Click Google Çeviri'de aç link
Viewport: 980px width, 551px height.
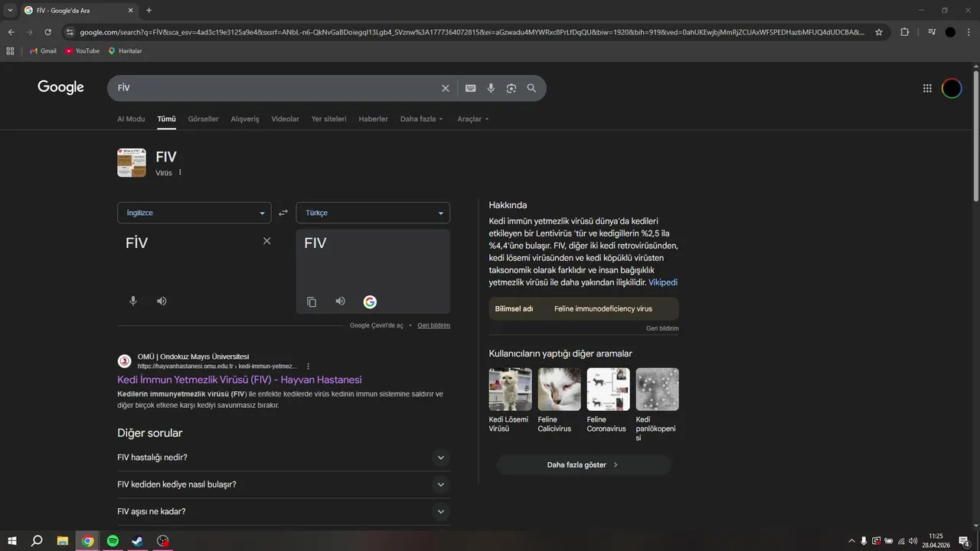tap(376, 325)
